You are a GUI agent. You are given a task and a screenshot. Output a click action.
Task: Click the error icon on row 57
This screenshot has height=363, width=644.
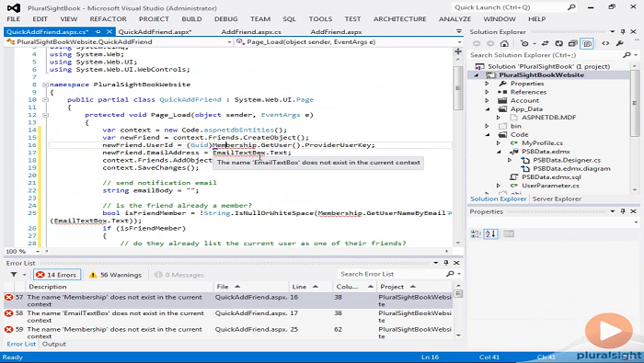pyautogui.click(x=8, y=298)
